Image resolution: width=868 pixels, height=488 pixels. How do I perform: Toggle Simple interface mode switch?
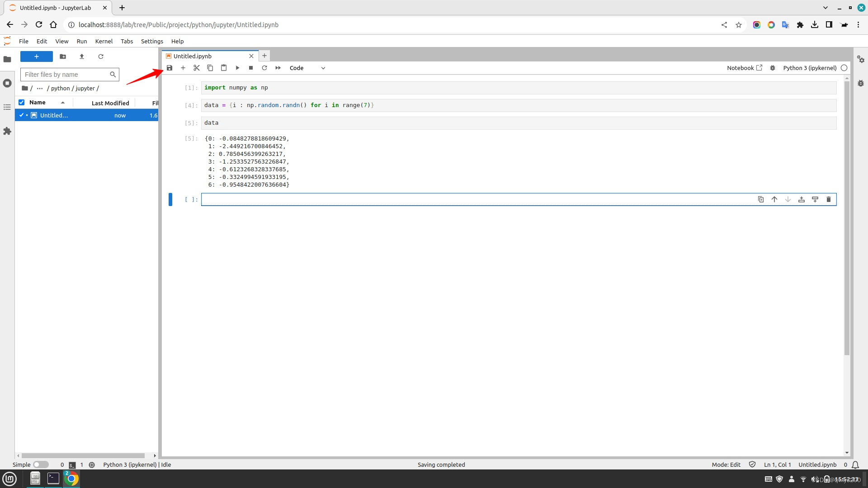[x=41, y=465]
